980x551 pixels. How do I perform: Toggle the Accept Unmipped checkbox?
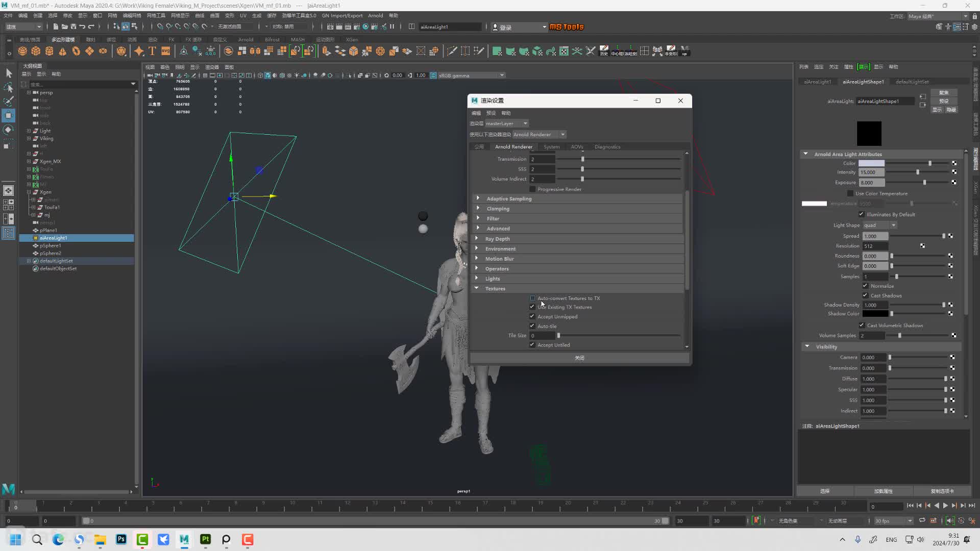coord(532,316)
